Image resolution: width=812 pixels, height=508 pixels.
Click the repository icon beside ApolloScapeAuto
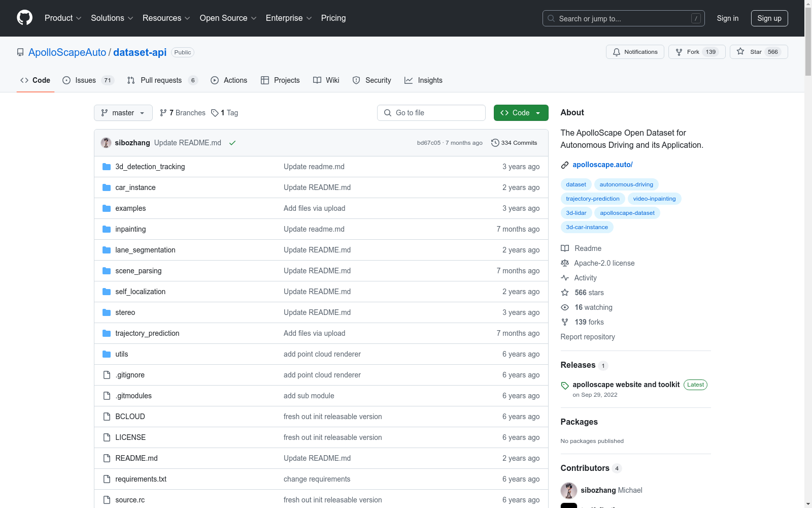[20, 52]
